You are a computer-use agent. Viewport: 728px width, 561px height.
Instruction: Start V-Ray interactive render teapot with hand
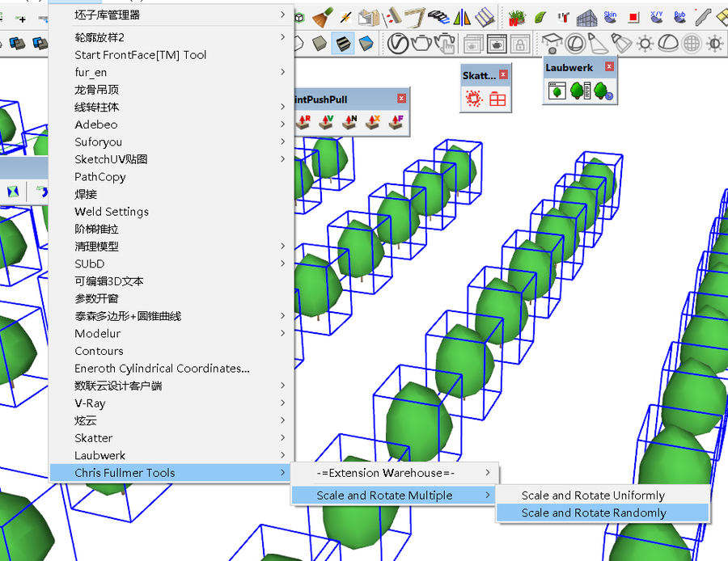tap(445, 44)
